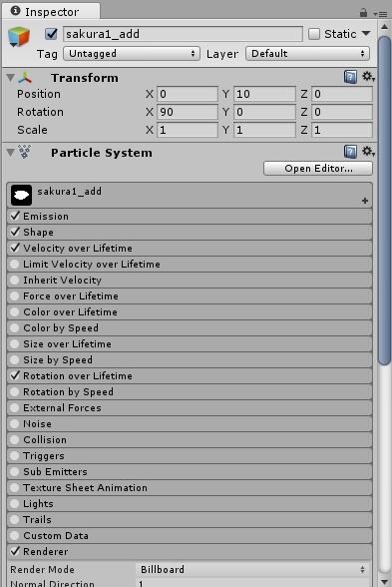The height and width of the screenshot is (587, 392).
Task: Click the Scale X field
Action: coord(188,130)
